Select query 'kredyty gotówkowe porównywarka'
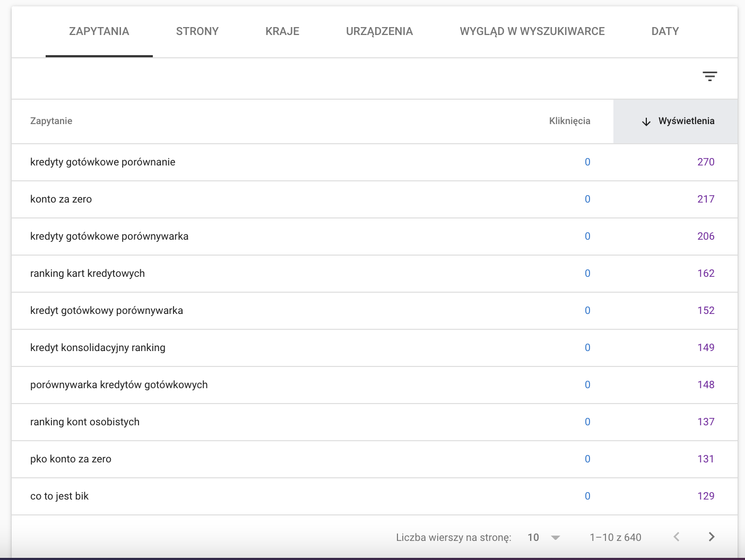Viewport: 745px width, 560px height. (x=109, y=236)
